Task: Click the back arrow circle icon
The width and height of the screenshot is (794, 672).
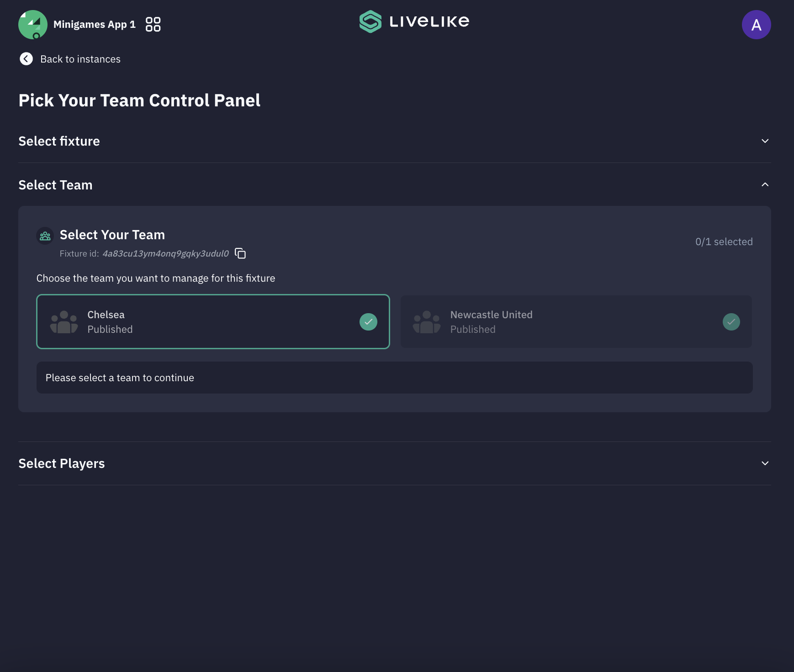Action: click(26, 59)
